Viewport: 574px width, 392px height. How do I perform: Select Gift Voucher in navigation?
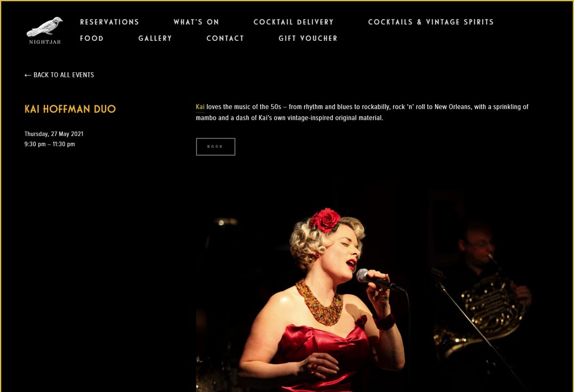point(308,39)
